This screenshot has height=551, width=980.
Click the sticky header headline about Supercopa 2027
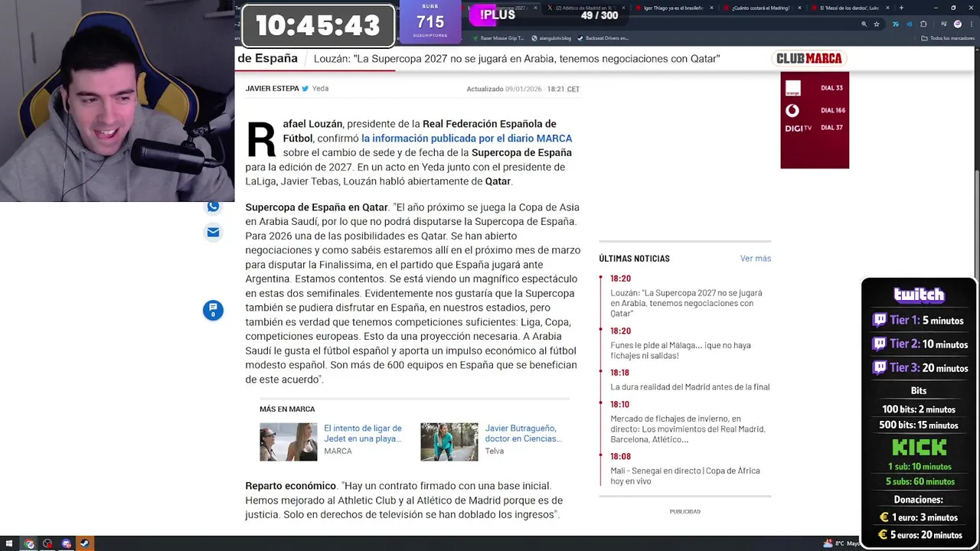pyautogui.click(x=517, y=59)
